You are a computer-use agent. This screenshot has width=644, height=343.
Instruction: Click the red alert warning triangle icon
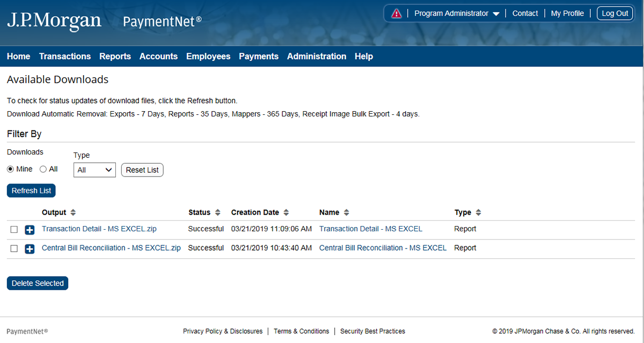click(x=396, y=14)
